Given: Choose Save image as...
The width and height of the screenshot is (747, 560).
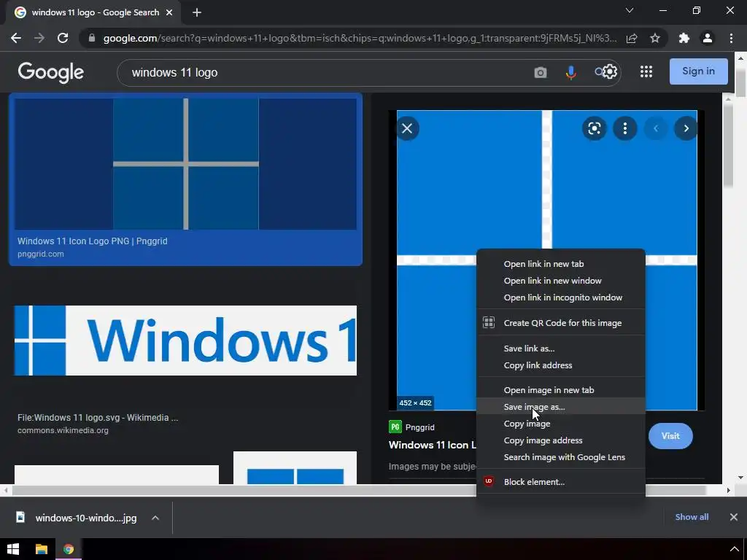Looking at the screenshot, I should (561, 407).
